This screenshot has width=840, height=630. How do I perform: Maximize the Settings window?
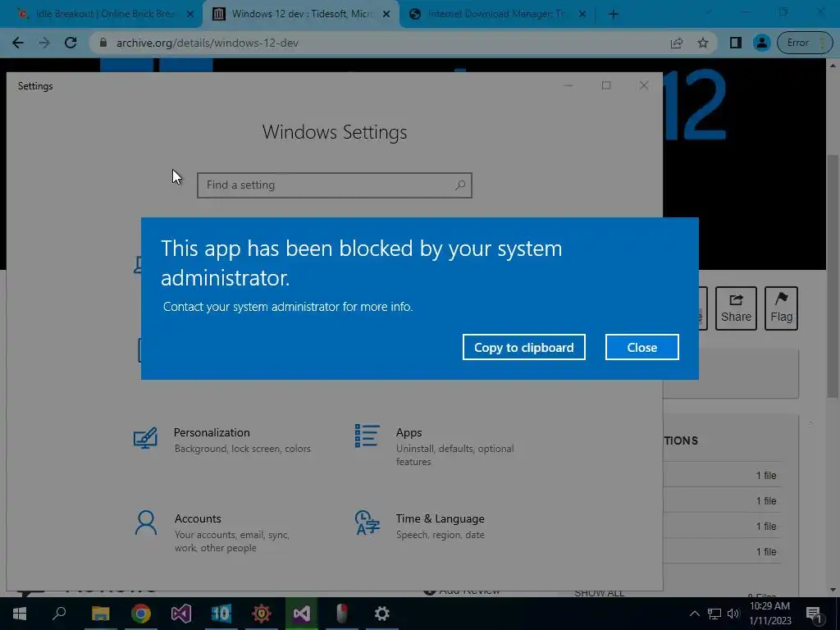(x=606, y=85)
